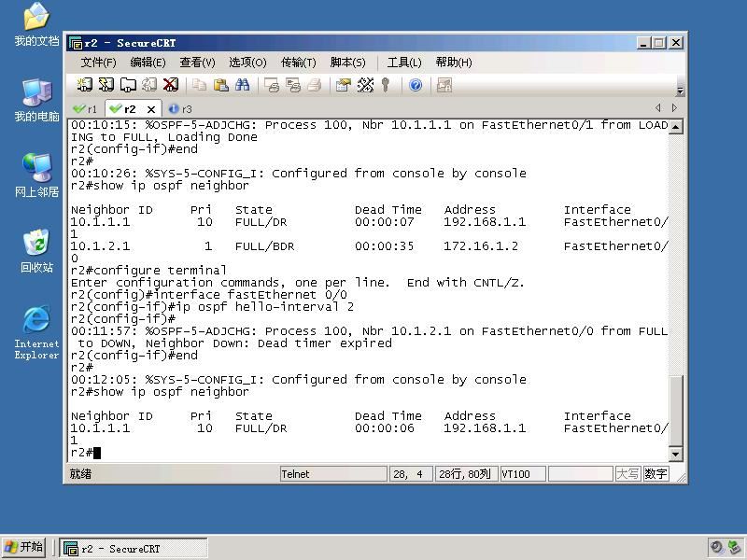Click the blue Help question mark icon

click(x=416, y=85)
